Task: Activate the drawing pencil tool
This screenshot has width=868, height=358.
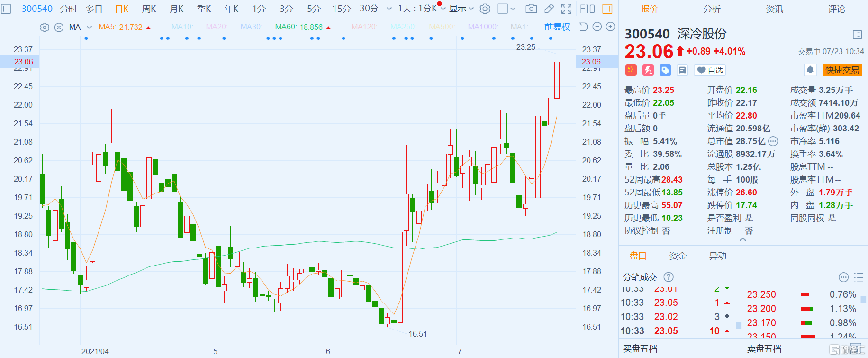Action: (549, 9)
